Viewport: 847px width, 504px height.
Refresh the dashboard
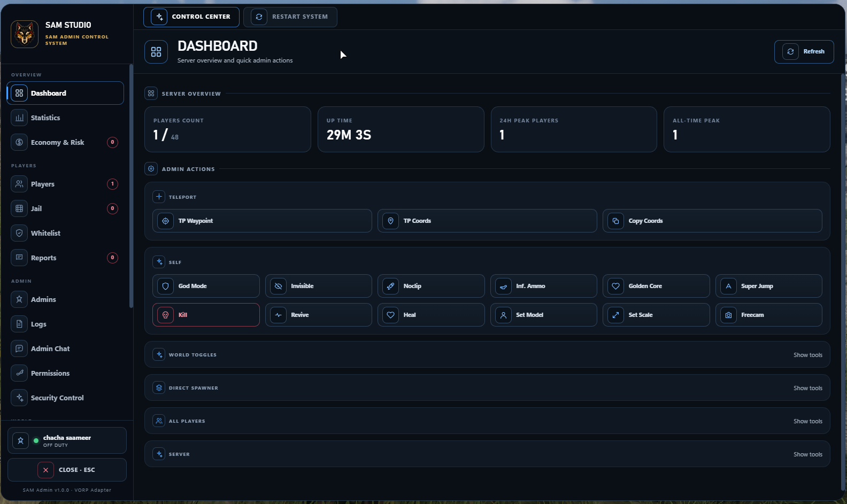(804, 52)
